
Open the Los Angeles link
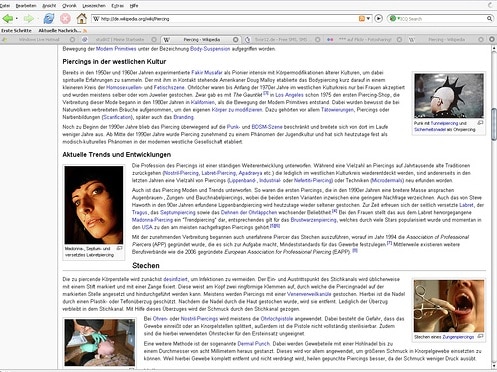pos(289,95)
